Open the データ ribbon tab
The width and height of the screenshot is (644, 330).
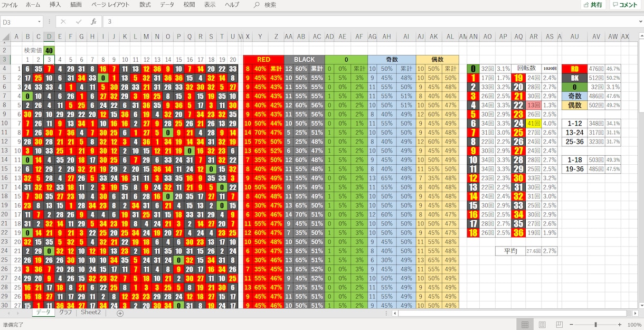pyautogui.click(x=167, y=5)
